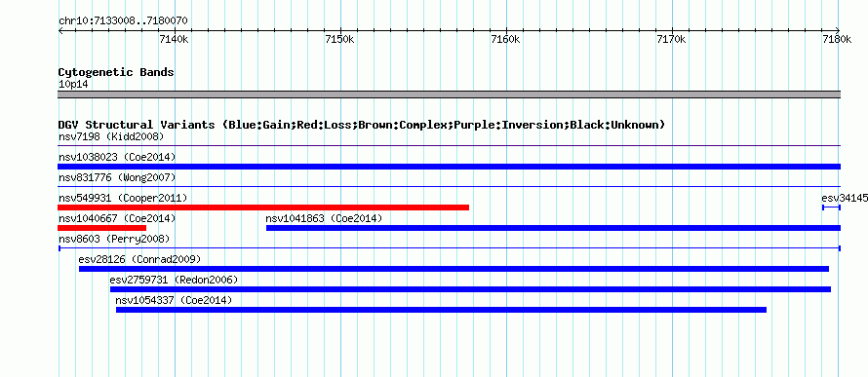Click the small esv34145 variant marker
The height and width of the screenshot is (377, 868).
point(832,207)
